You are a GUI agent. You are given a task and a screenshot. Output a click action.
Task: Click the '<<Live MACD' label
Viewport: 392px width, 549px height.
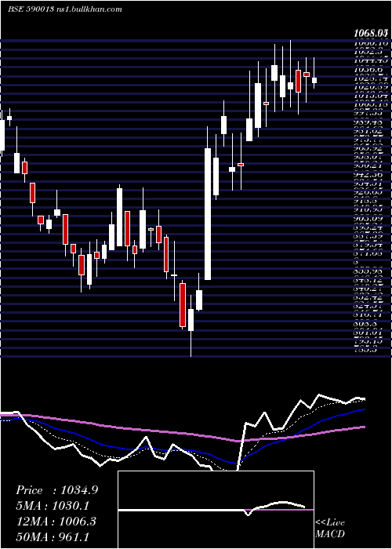point(330,529)
